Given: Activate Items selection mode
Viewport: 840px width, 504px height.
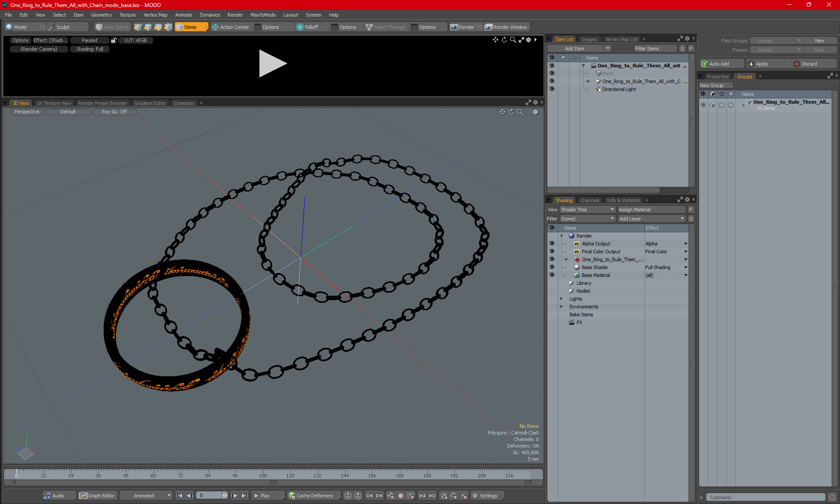Looking at the screenshot, I should point(191,27).
